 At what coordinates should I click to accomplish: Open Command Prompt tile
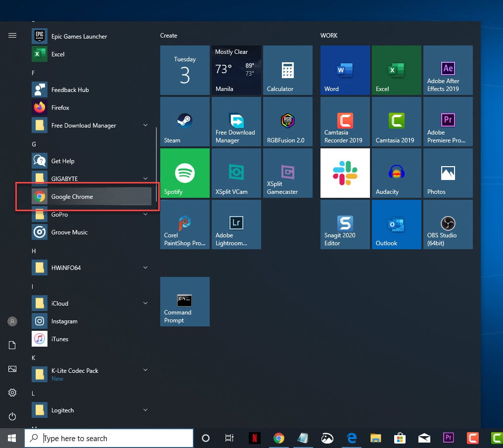coord(185,302)
